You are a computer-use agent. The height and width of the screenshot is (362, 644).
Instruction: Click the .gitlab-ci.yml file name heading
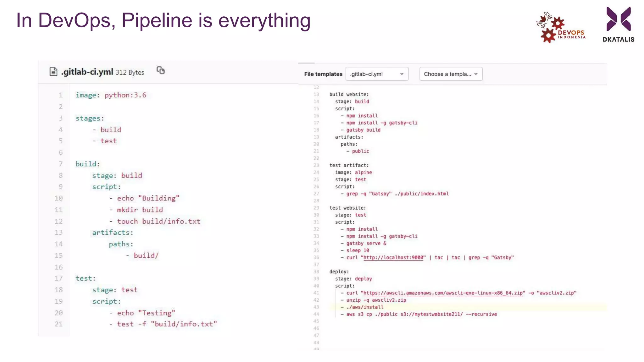[x=87, y=72]
